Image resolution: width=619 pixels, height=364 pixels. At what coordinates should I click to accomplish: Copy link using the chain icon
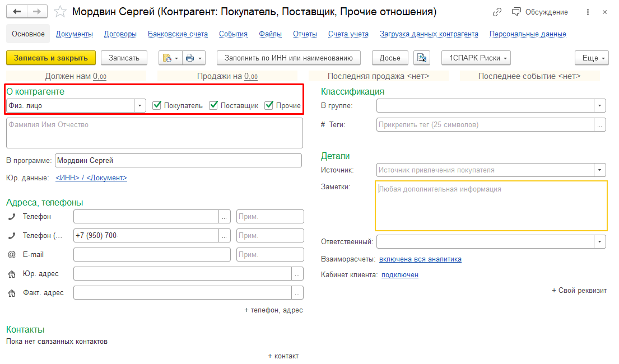tap(497, 12)
